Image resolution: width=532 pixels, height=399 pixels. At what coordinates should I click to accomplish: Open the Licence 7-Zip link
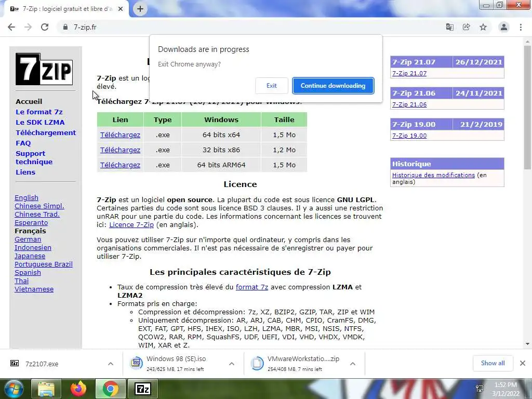(x=131, y=224)
